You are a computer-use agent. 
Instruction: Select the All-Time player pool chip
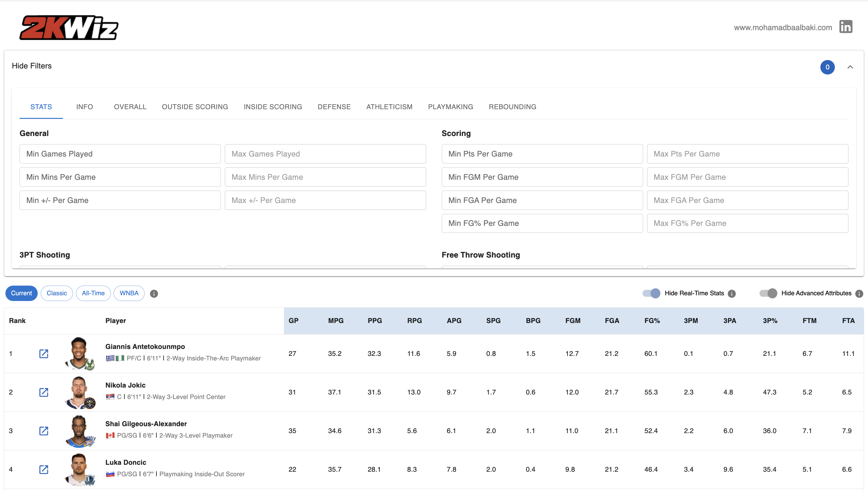point(93,293)
